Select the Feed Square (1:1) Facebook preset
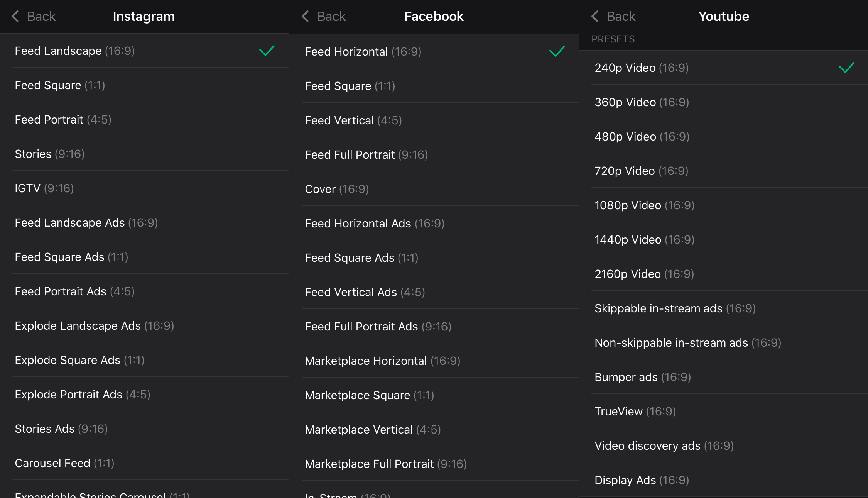 pyautogui.click(x=350, y=86)
